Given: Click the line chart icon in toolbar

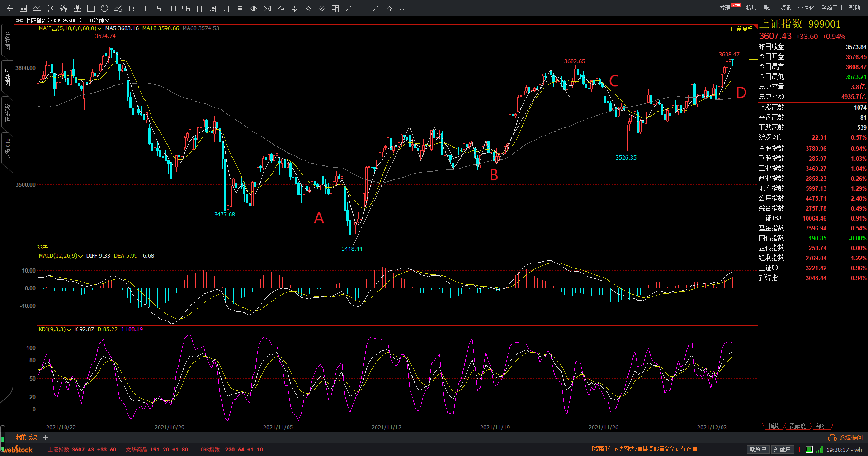Looking at the screenshot, I should point(37,9).
